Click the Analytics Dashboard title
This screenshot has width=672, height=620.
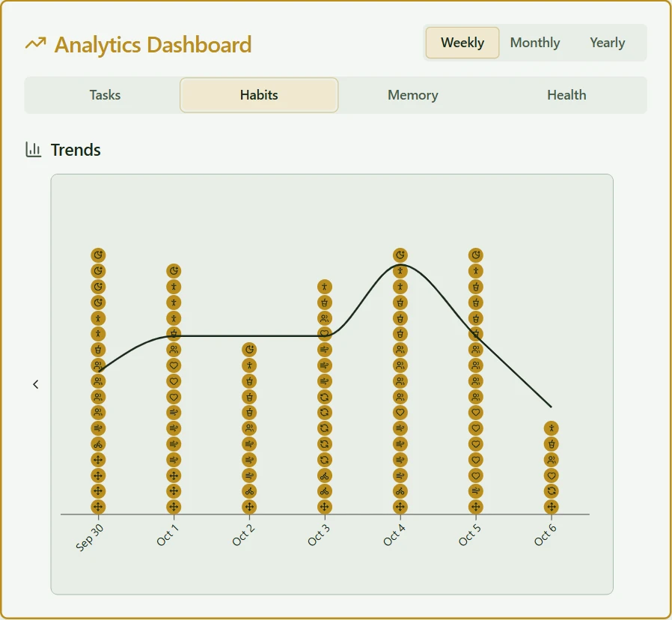(x=153, y=45)
